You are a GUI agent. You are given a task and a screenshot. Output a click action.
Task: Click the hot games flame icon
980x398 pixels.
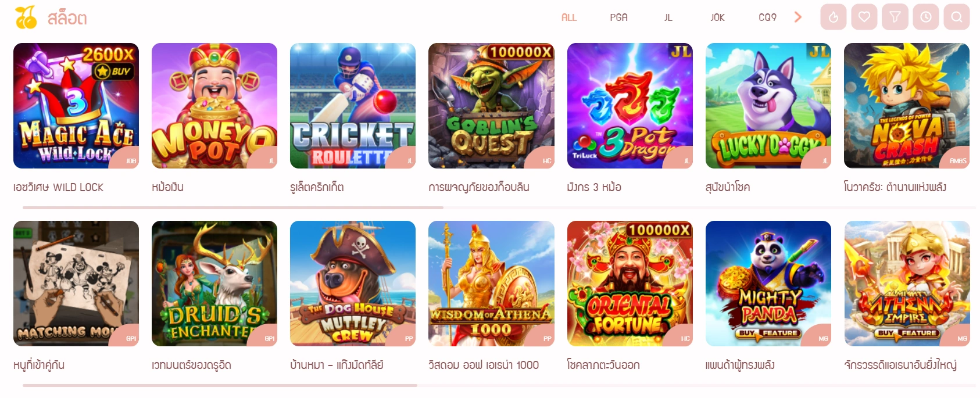point(833,17)
